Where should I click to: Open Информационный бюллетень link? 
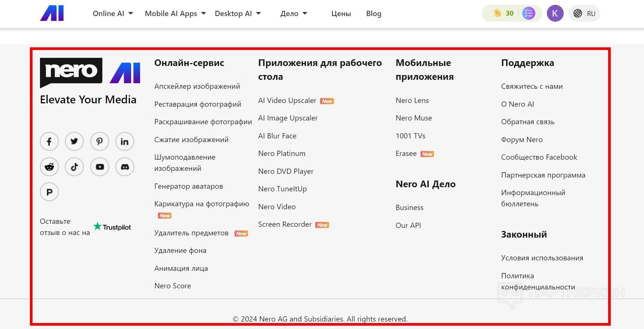pyautogui.click(x=533, y=198)
